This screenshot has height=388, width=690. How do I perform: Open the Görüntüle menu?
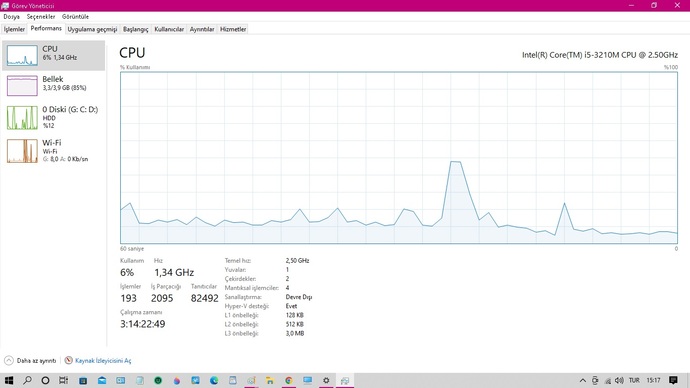[x=75, y=17]
